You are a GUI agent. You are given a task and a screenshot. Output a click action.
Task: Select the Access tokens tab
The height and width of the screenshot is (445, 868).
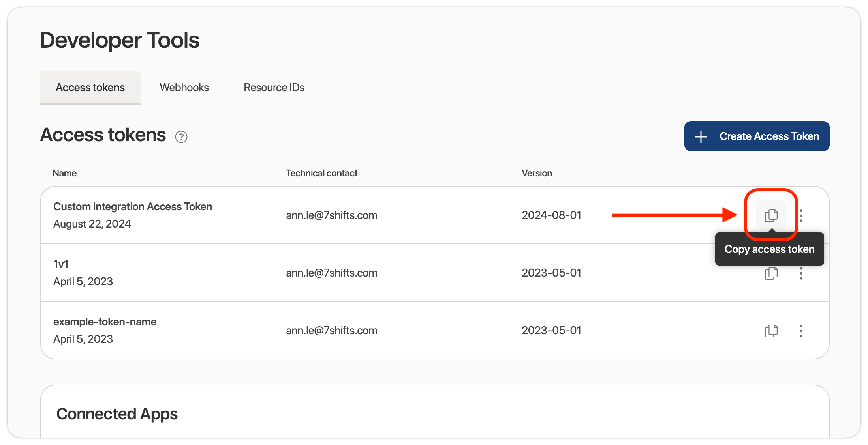tap(90, 88)
